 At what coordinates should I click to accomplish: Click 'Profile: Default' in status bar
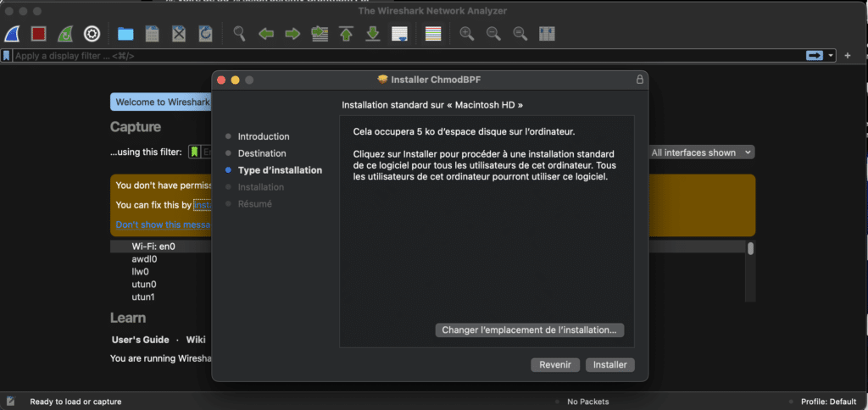[829, 402]
